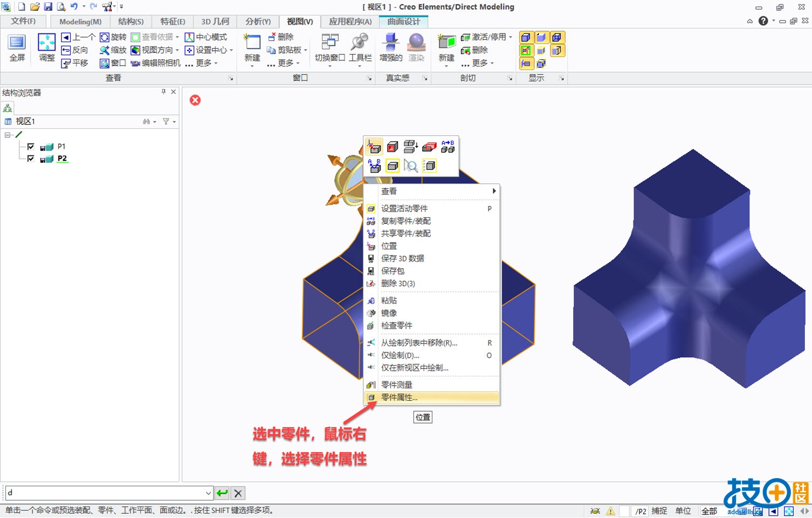Open the 文件(F) menu

coord(23,21)
